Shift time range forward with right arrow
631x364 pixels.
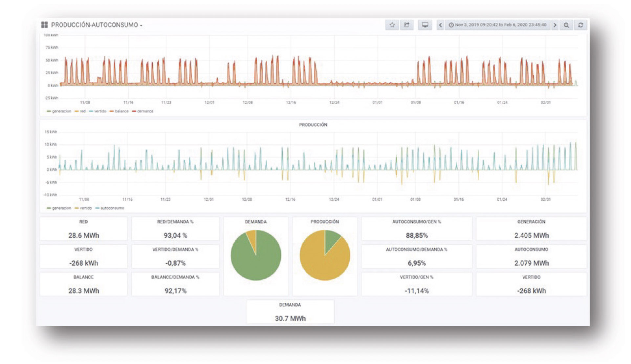tap(555, 25)
